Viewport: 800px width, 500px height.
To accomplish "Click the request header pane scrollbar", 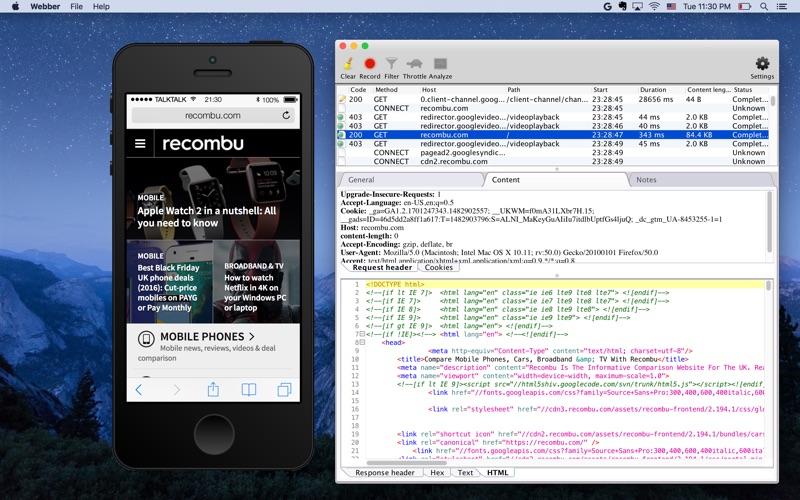I will pyautogui.click(x=769, y=221).
